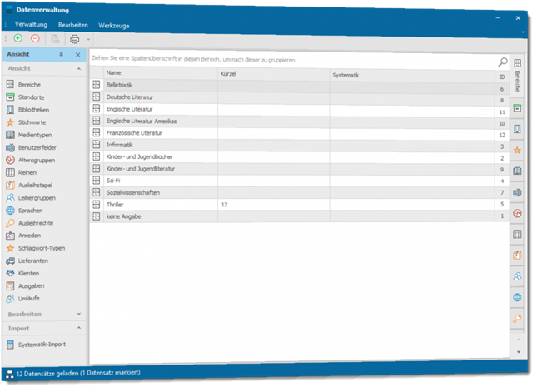This screenshot has width=557, height=392.
Task: Start Systematik-Import
Action: pyautogui.click(x=36, y=345)
